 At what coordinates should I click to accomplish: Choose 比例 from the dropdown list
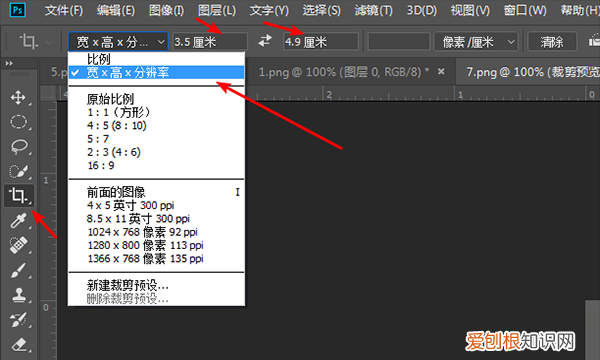click(x=156, y=59)
